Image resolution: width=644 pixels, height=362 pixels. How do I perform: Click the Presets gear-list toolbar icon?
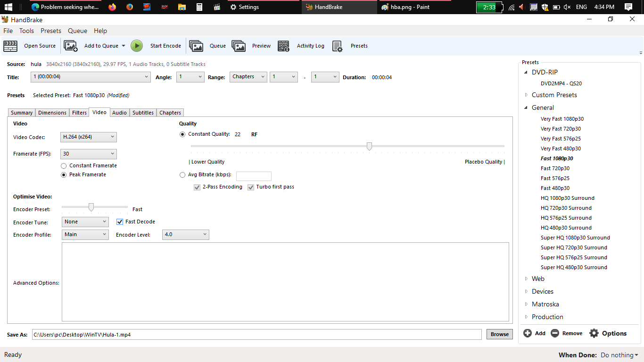tap(337, 46)
